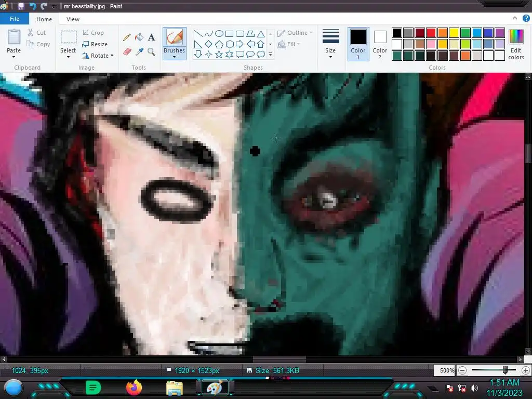
Task: Expand the Rotate dropdown
Action: [x=112, y=55]
